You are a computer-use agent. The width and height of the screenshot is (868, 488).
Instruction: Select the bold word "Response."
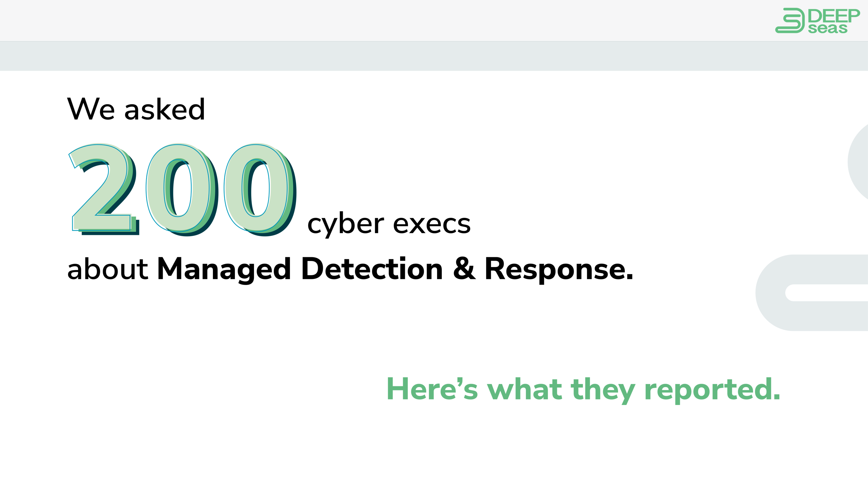click(x=559, y=269)
